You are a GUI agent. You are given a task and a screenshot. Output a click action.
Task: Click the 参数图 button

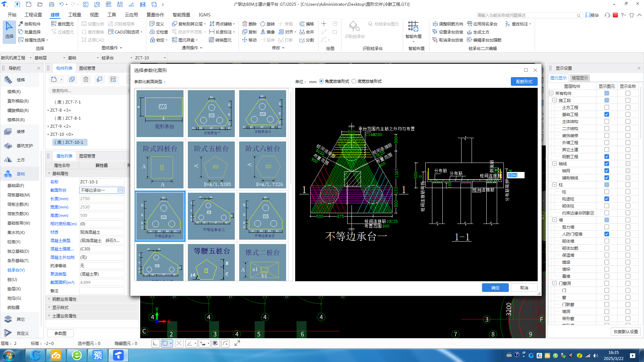tap(60, 334)
